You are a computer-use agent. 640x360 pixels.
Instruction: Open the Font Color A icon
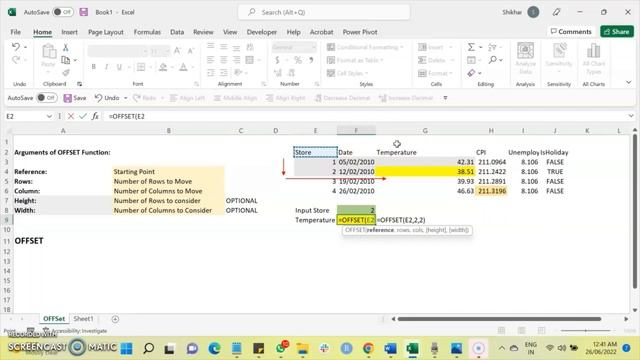(x=183, y=67)
